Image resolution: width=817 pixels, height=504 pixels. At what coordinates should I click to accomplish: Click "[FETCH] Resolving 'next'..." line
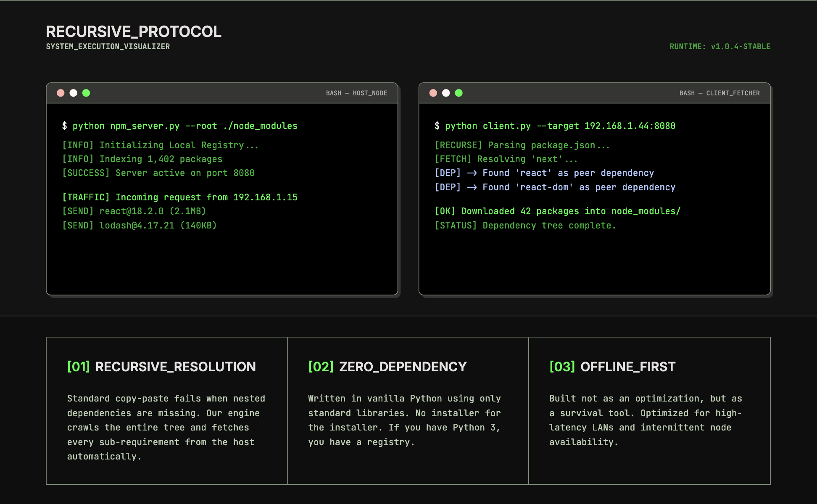pyautogui.click(x=506, y=159)
